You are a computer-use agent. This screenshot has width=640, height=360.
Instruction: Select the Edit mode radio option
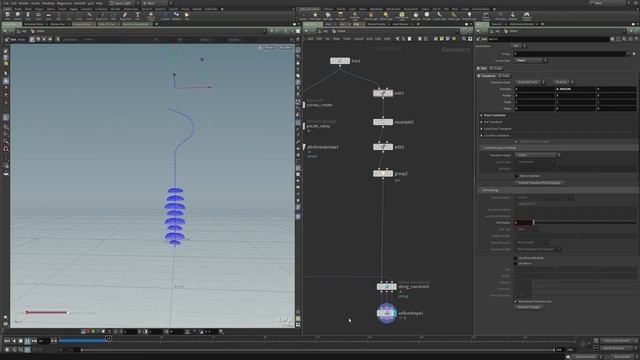(482, 68)
